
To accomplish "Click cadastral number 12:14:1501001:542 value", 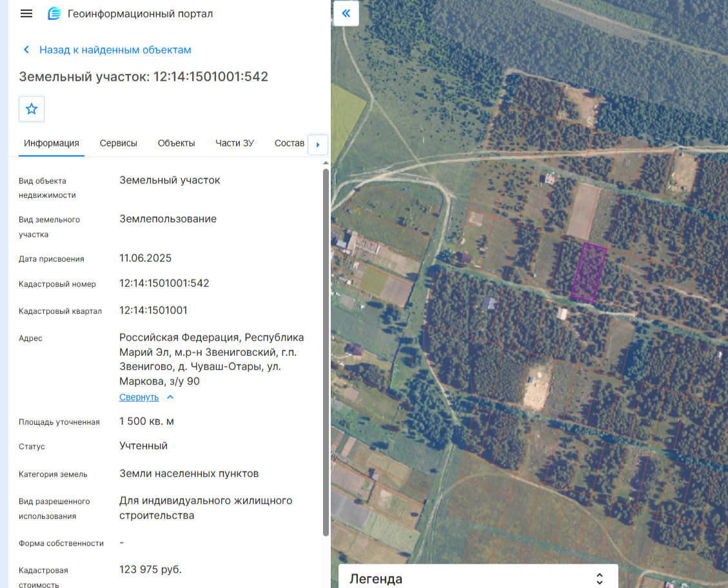I will 164,283.
